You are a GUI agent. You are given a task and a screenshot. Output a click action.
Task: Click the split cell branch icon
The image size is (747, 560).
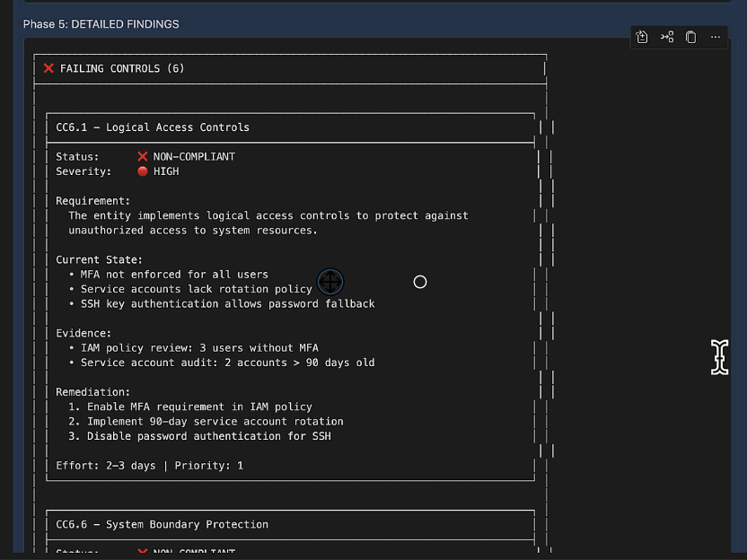point(667,37)
